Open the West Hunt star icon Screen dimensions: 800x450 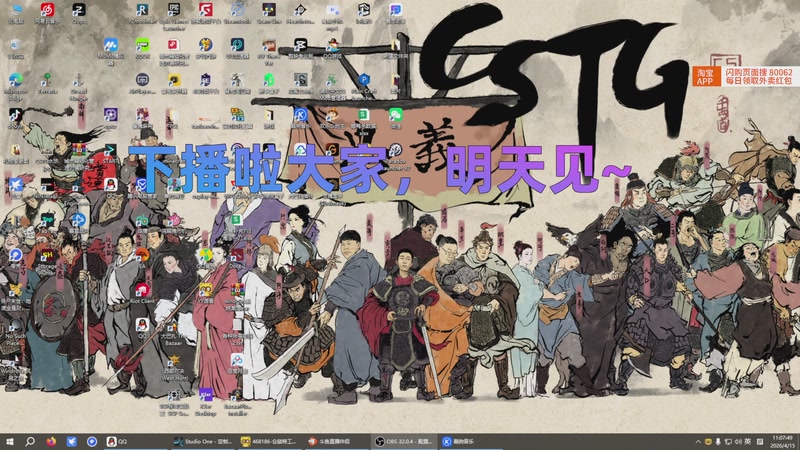coord(174,368)
